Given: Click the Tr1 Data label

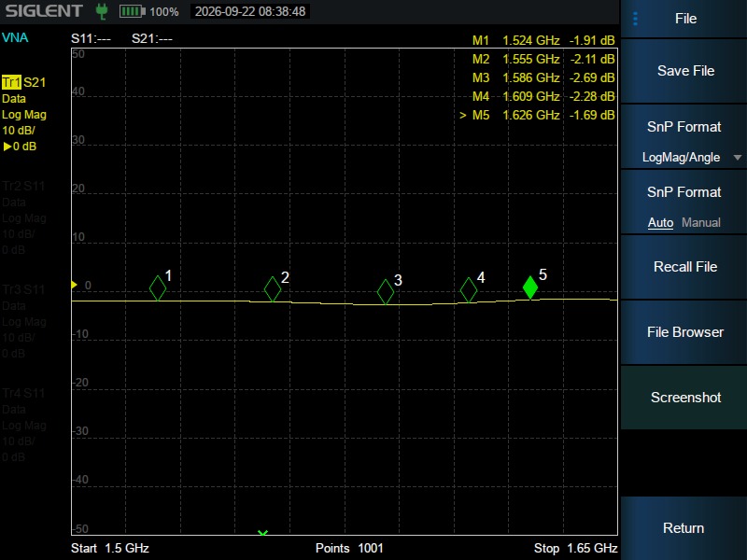Looking at the screenshot, I should [14, 99].
